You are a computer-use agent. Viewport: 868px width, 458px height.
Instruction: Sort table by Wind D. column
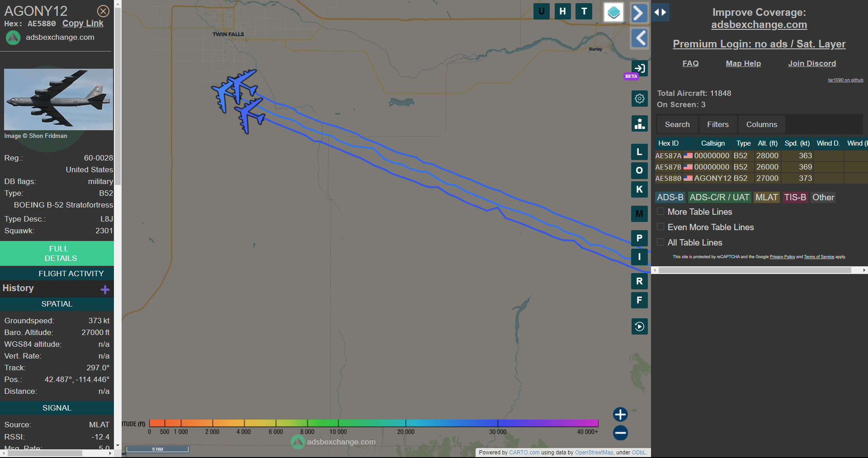click(x=828, y=143)
